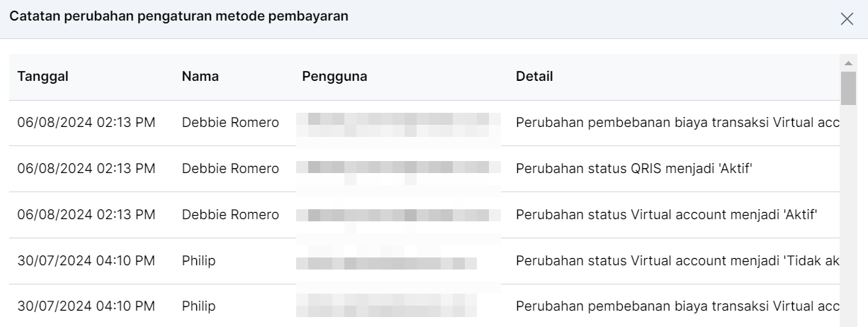Click the Tanggal column header
Image resolution: width=868 pixels, height=327 pixels.
coord(43,77)
